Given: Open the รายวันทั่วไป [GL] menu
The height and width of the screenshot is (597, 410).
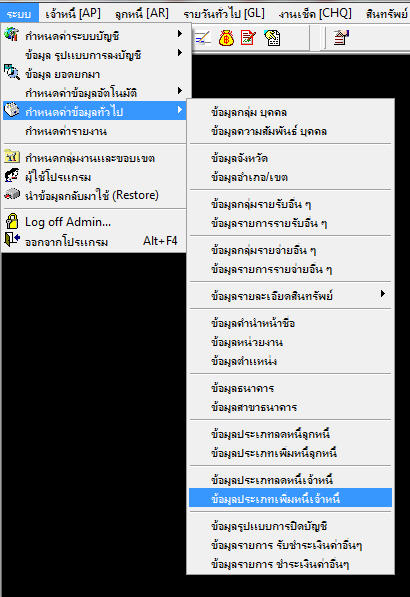Looking at the screenshot, I should coord(223,14).
